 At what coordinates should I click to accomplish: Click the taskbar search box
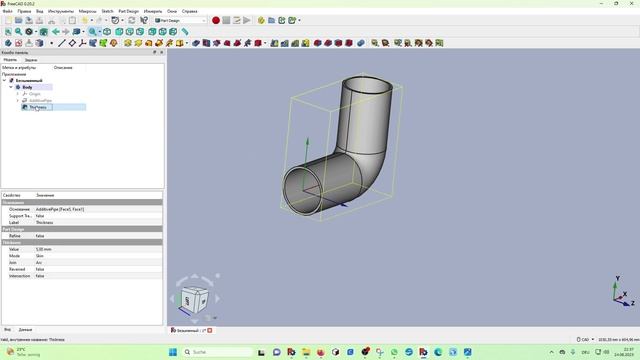217,352
